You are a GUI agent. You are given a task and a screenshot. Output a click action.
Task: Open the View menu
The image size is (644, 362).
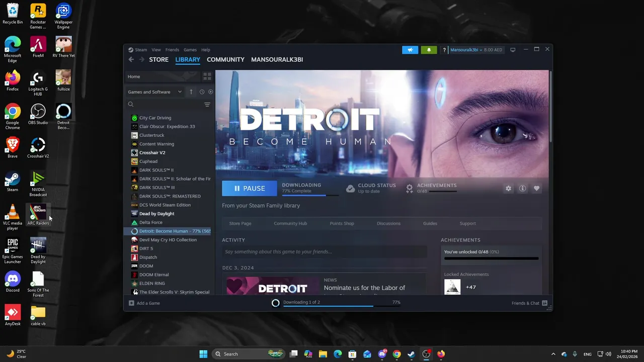156,50
